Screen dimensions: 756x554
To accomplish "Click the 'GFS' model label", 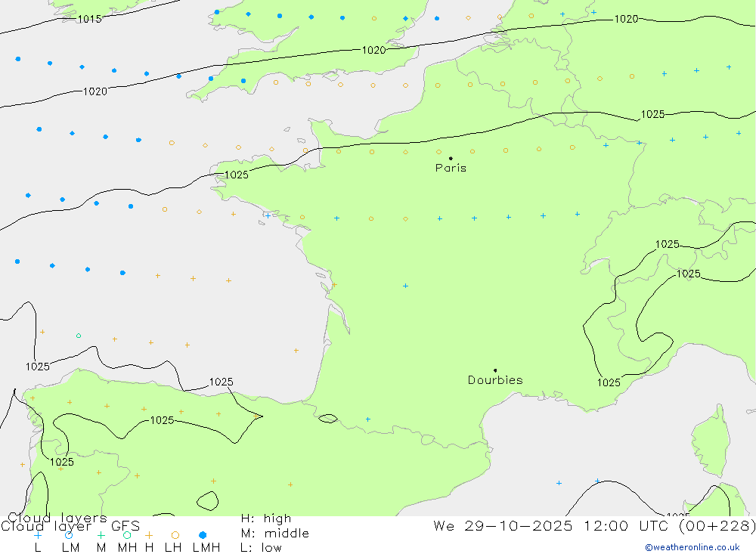I will tap(125, 526).
